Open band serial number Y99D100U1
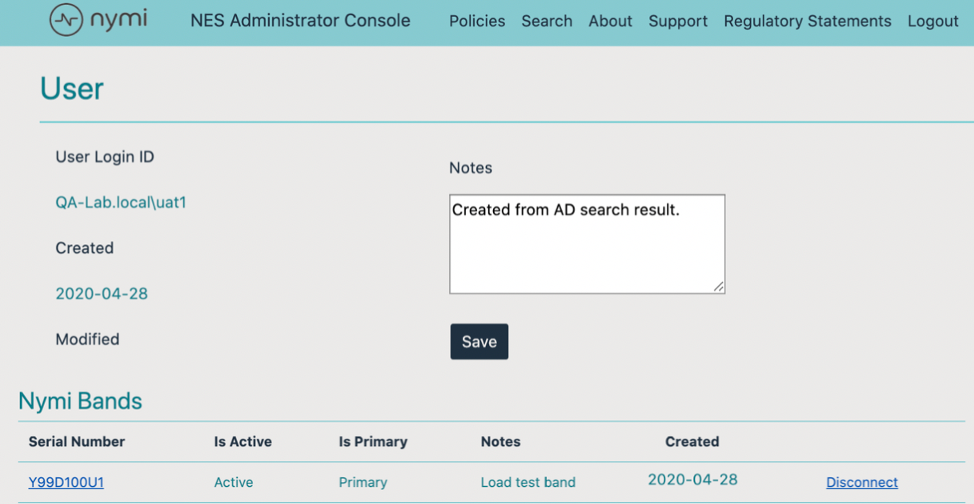This screenshot has height=504, width=974. pos(66,482)
